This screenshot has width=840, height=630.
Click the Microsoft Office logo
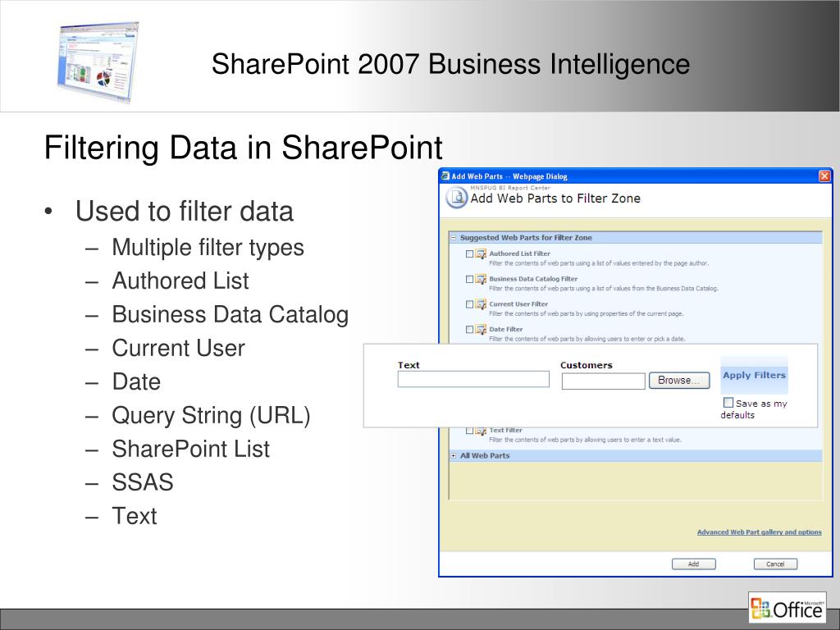[x=787, y=608]
